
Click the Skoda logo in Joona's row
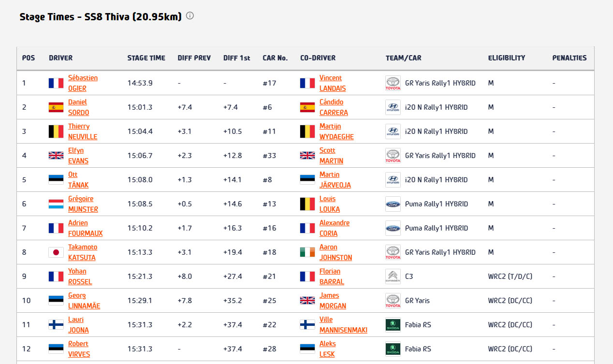393,325
